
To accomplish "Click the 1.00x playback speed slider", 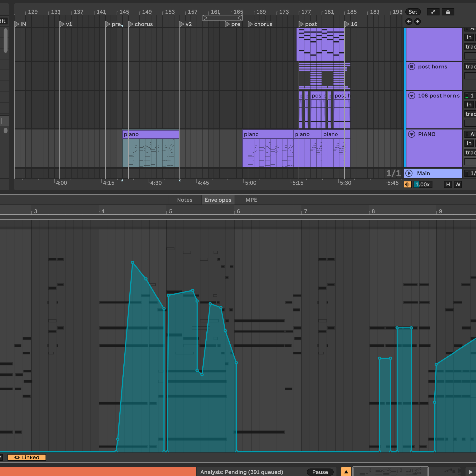I will tap(422, 185).
